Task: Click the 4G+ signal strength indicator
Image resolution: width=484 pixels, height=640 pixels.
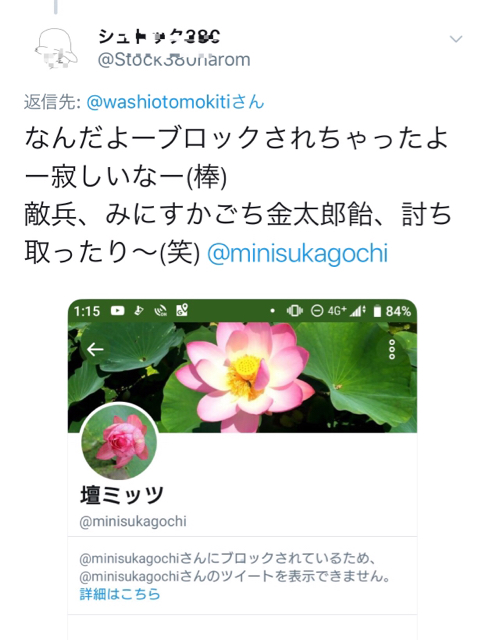Action: 347,311
